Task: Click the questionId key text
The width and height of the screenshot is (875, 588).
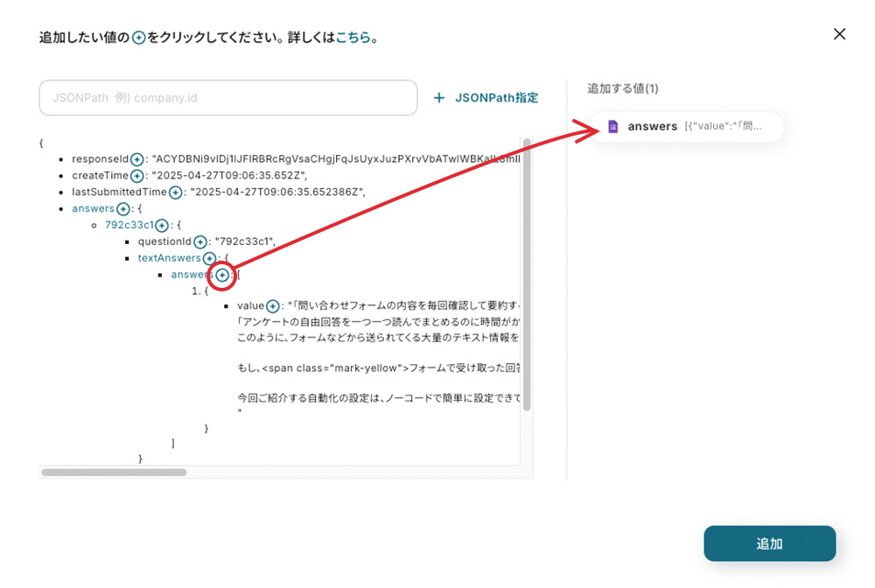Action: click(x=165, y=241)
